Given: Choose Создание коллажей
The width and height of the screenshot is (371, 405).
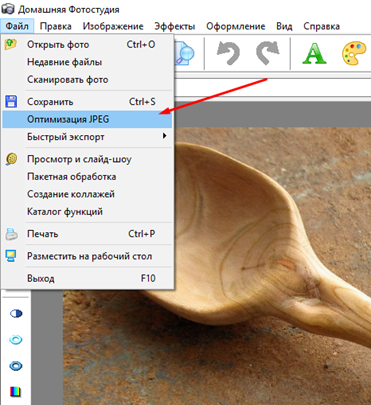Looking at the screenshot, I should [x=87, y=194].
